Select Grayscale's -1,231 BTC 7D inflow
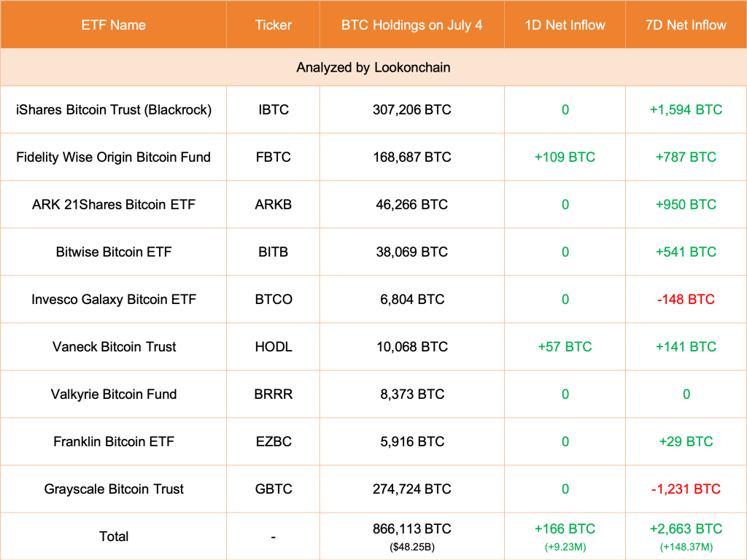 pos(686,489)
